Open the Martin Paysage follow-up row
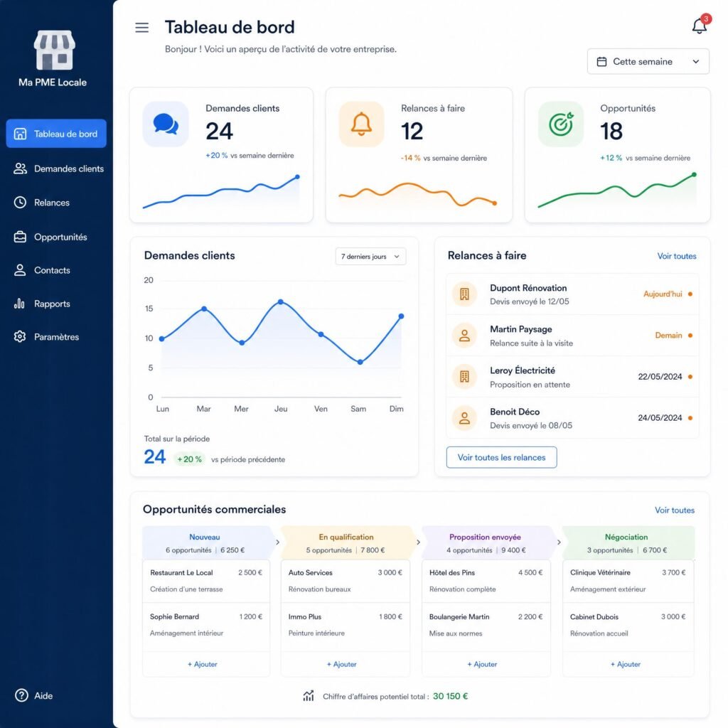The width and height of the screenshot is (728, 728). pyautogui.click(x=572, y=336)
